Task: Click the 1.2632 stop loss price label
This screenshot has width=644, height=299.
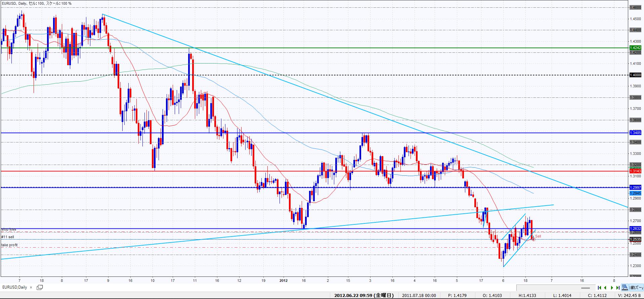Action: (636, 228)
